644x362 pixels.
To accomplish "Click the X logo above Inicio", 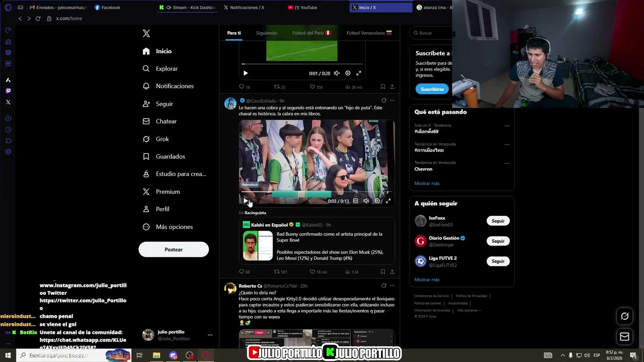I will 146,33.
